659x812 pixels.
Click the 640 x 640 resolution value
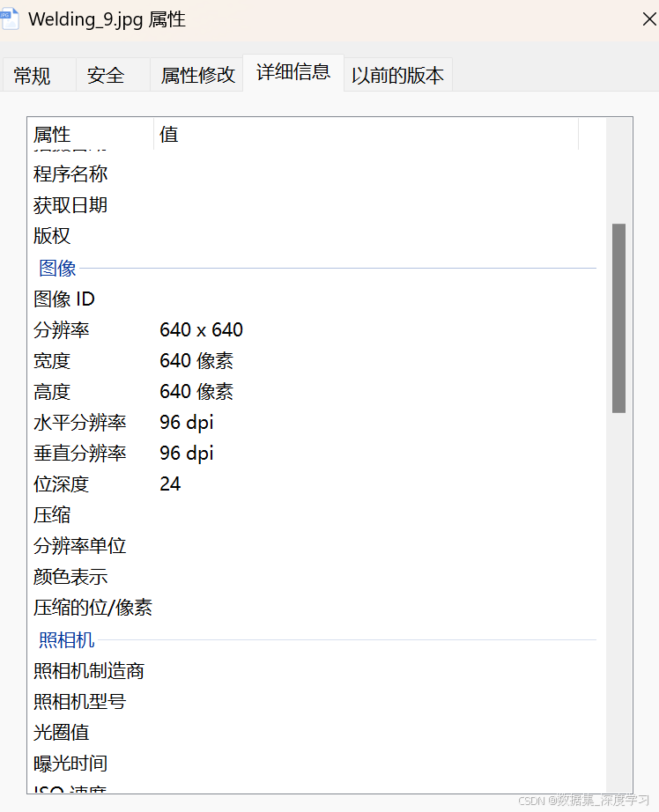[x=201, y=330]
